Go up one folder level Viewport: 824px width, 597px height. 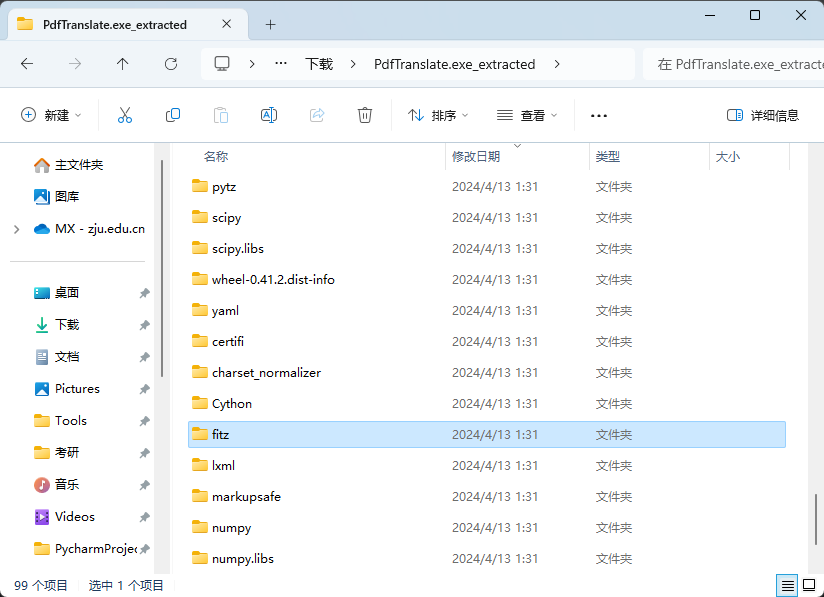coord(122,64)
